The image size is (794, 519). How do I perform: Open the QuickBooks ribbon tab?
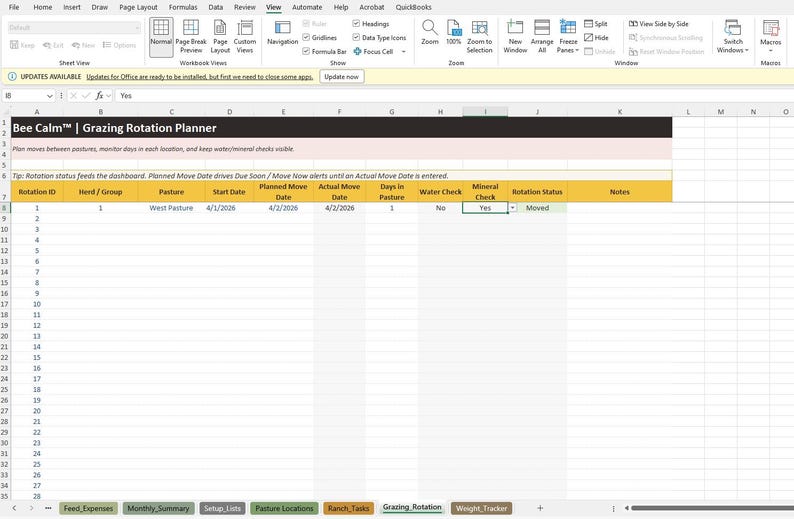pyautogui.click(x=413, y=7)
